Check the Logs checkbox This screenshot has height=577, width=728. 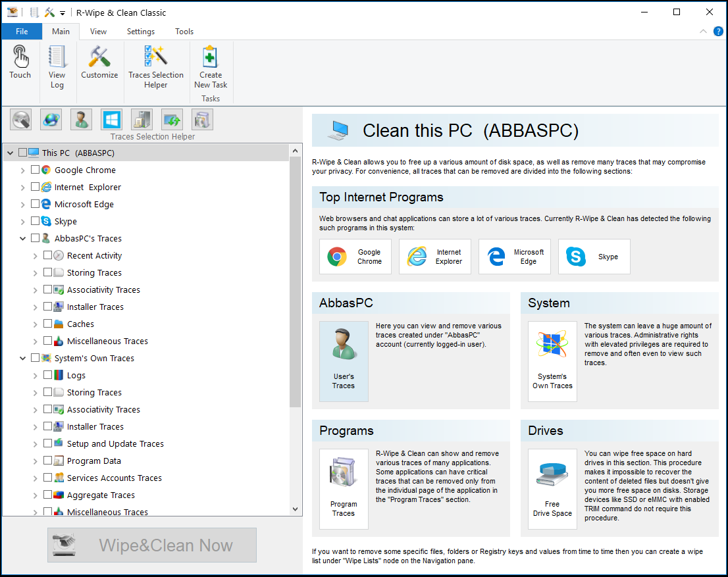click(x=47, y=375)
